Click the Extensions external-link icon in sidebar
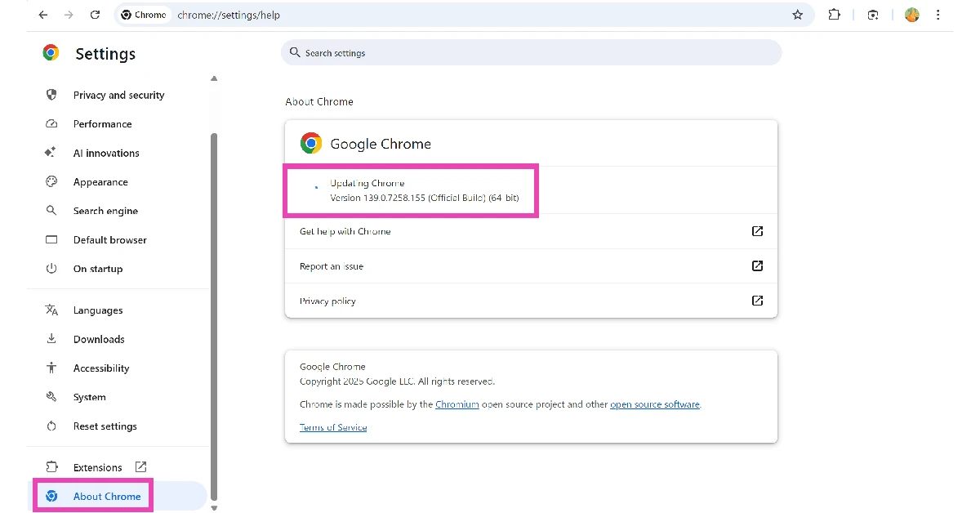The image size is (980, 513). click(x=140, y=467)
